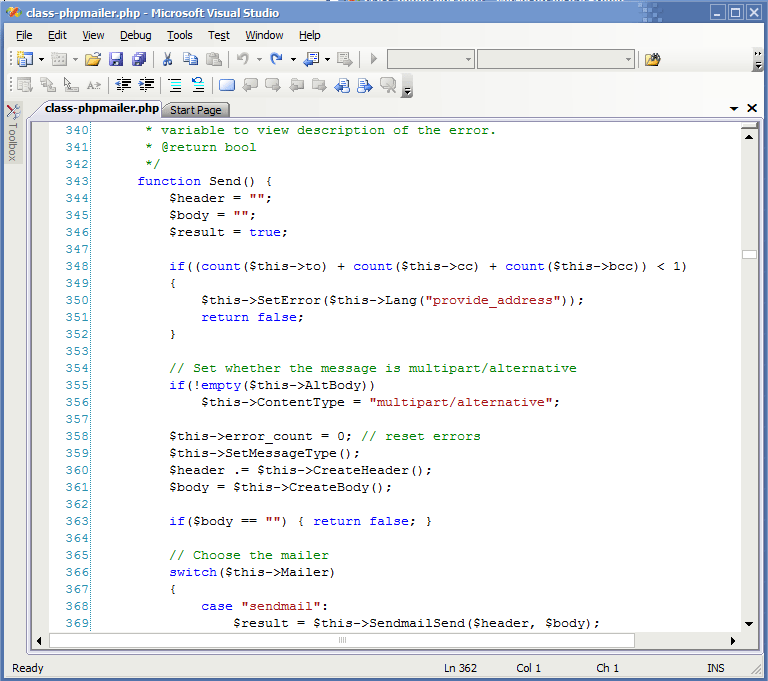Open the Debug menu
768x681 pixels.
point(136,35)
